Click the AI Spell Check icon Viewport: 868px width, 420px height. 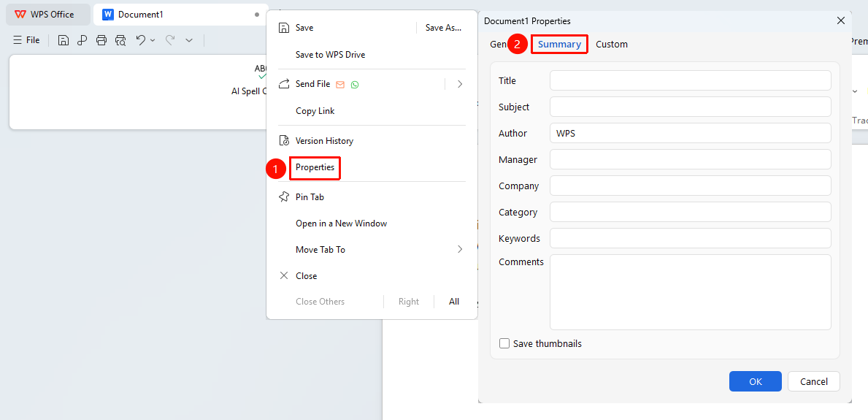(x=260, y=72)
